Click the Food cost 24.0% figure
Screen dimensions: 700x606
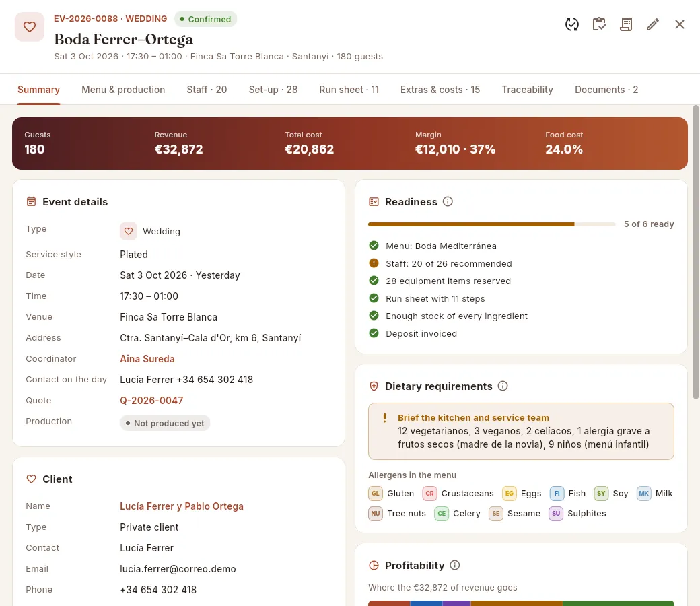(564, 149)
